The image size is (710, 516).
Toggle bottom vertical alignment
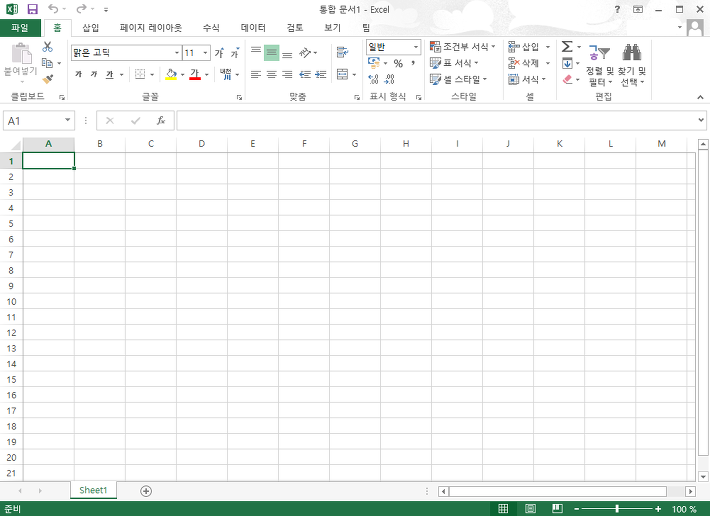287,53
